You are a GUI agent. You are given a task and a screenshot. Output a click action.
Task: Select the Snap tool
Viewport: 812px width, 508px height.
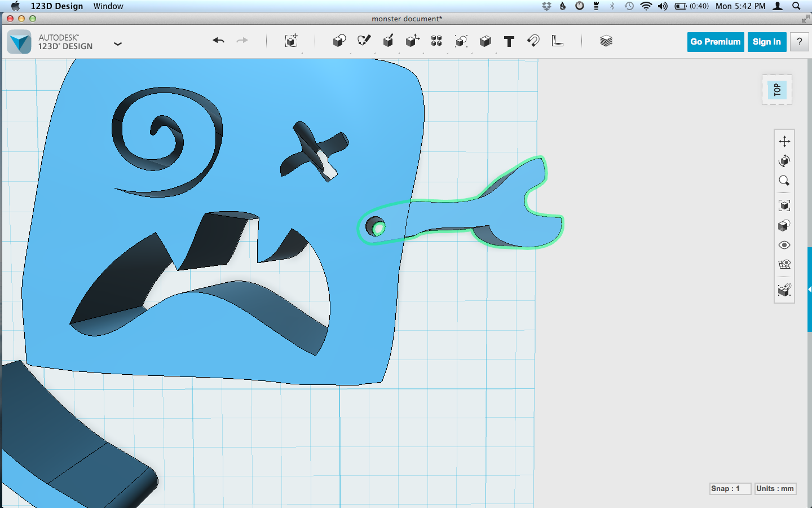click(533, 41)
